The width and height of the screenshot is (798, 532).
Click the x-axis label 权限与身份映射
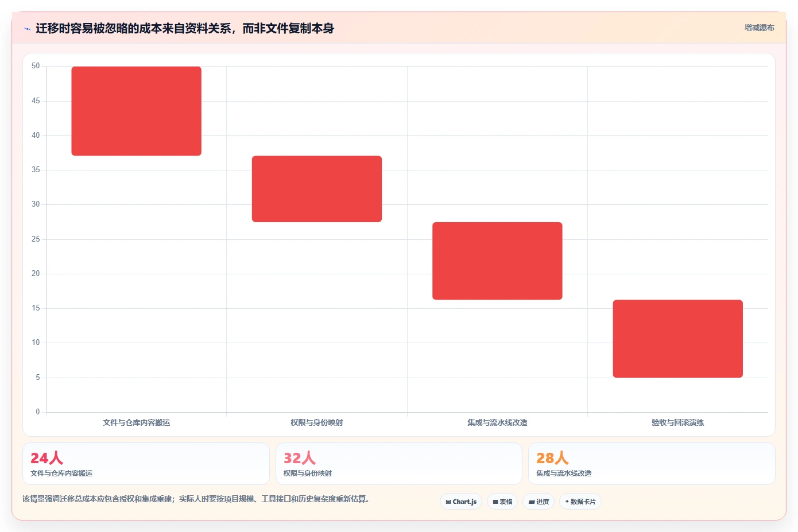(x=317, y=422)
